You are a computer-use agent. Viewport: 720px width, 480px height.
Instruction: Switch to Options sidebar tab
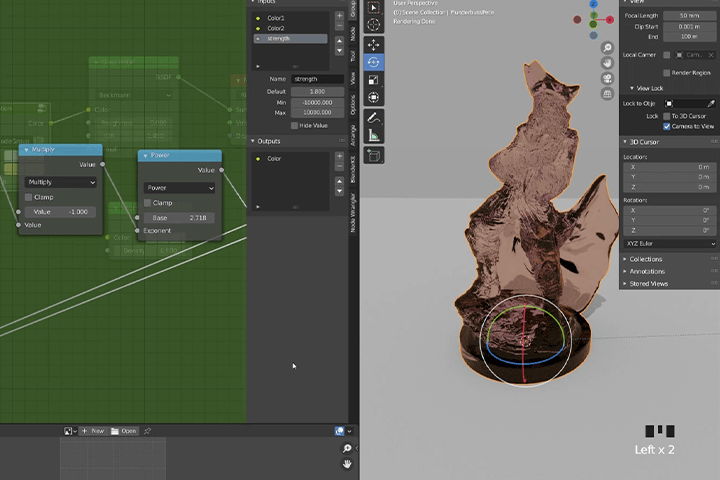tap(353, 105)
